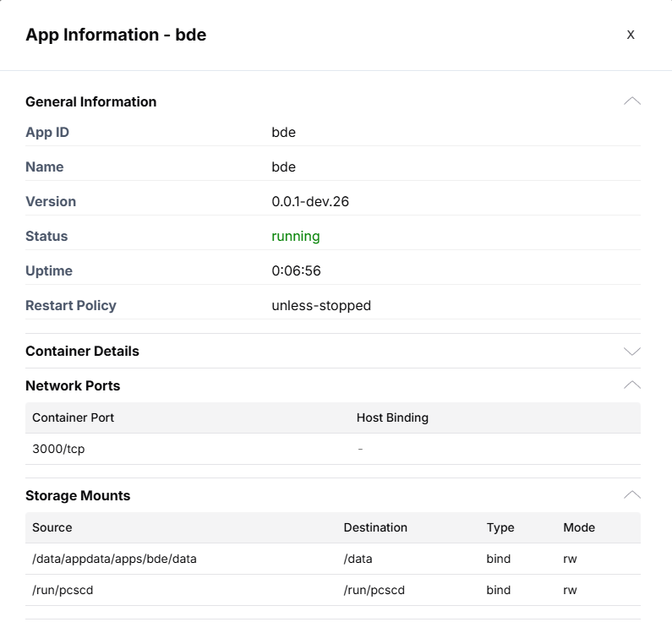Select the Restart Policy label
The width and height of the screenshot is (672, 644).
point(71,306)
